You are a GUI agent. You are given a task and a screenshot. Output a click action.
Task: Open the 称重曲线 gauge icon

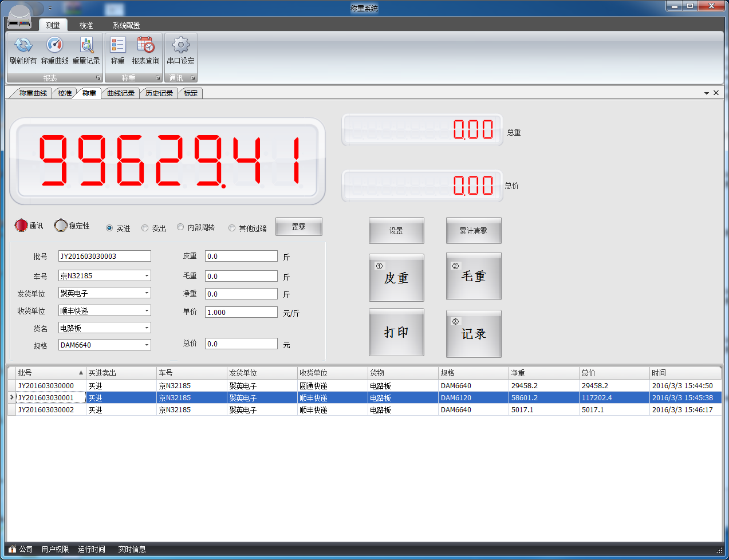54,45
